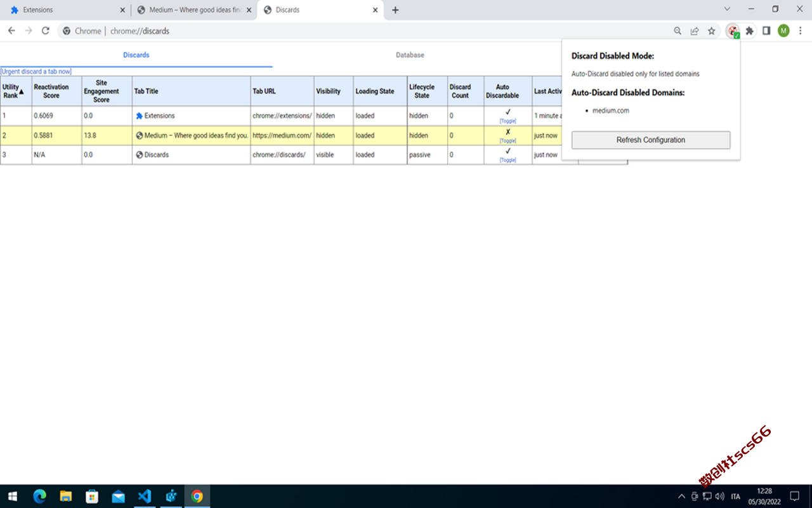Click the forward navigation arrow
The width and height of the screenshot is (812, 508).
click(29, 30)
